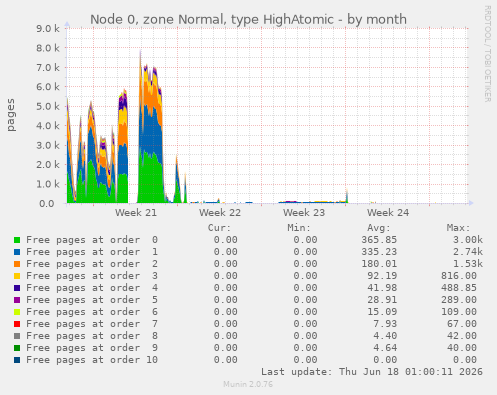Image resolution: width=497 pixels, height=395 pixels.
Task: Click the 'Cur:' column header
Action: 219,228
